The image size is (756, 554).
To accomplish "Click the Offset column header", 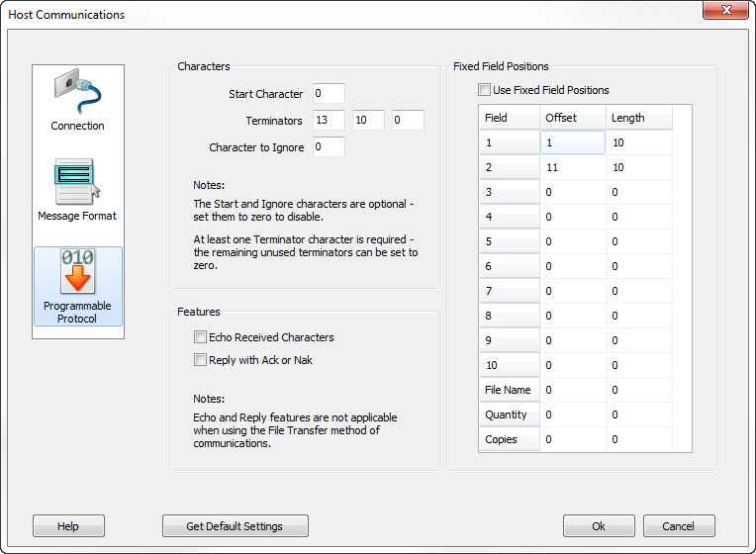I will coord(573,118).
